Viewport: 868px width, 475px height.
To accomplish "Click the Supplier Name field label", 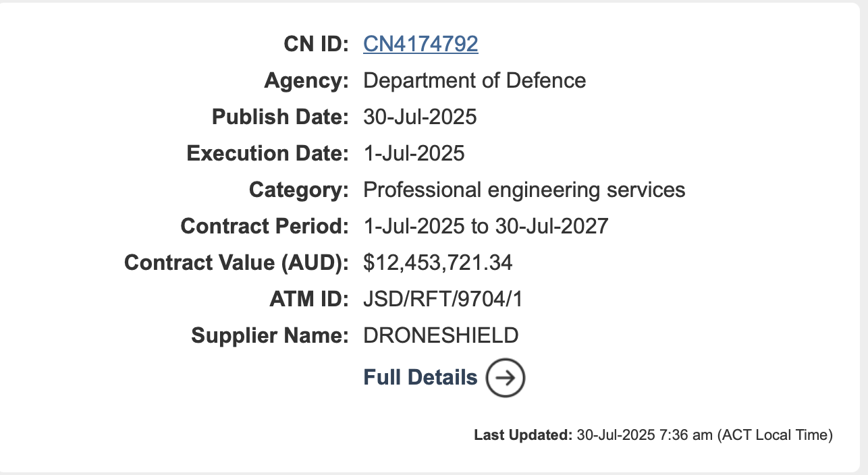I will pyautogui.click(x=270, y=335).
